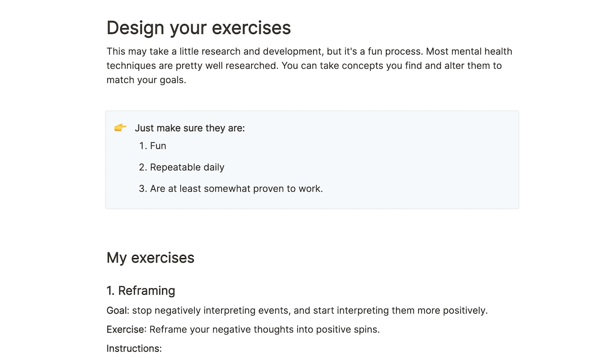The width and height of the screenshot is (609, 364).
Task: Click the "Are at least somewhat proven to work." item
Action: (236, 189)
